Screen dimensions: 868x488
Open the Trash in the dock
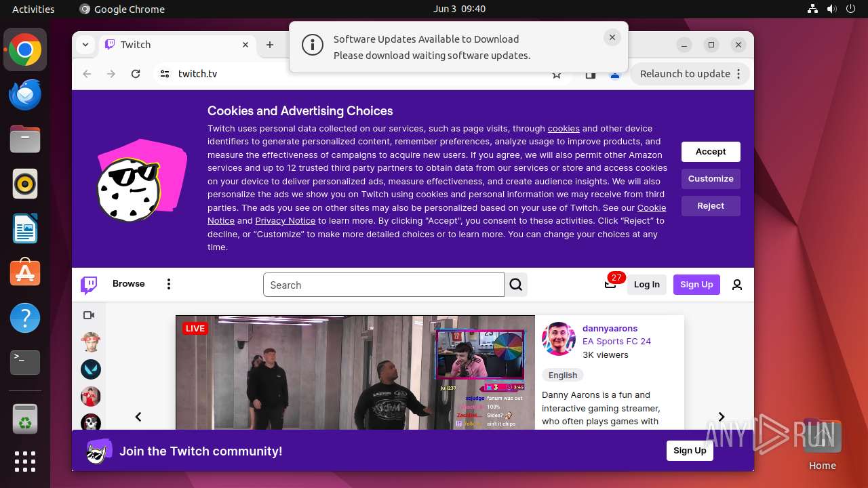25,418
